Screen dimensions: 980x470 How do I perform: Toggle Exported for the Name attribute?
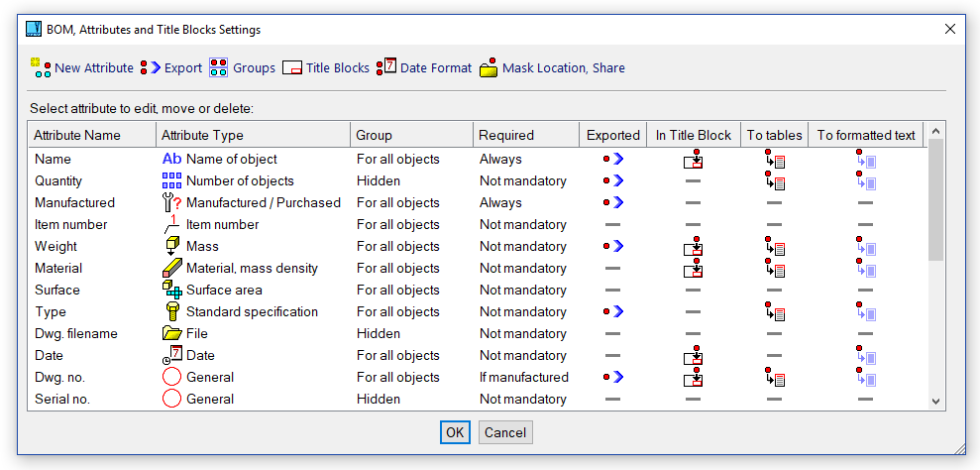click(x=612, y=159)
